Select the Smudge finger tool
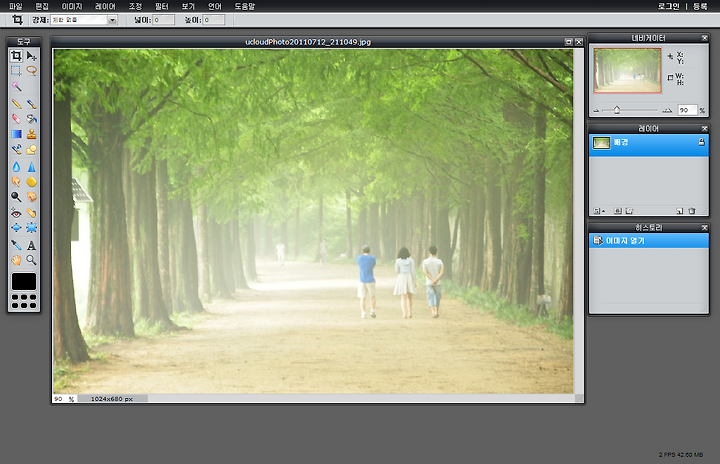This screenshot has width=720, height=464. point(16,182)
